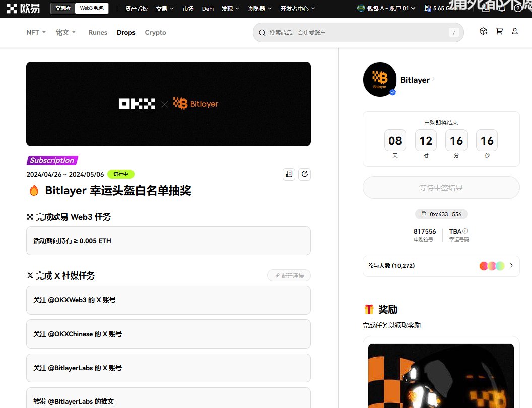532x408 pixels.
Task: Click the 0xc433...556 wallet address chip
Action: click(441, 214)
